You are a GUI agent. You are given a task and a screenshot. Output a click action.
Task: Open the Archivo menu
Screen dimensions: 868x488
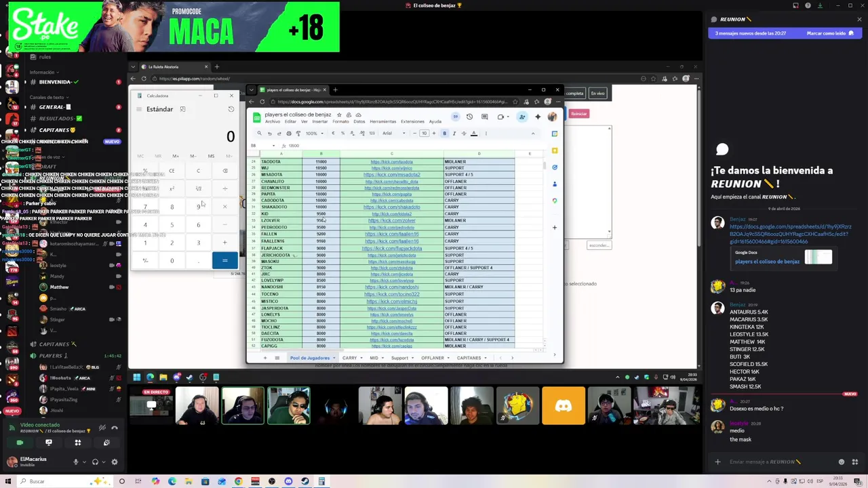pyautogui.click(x=273, y=121)
